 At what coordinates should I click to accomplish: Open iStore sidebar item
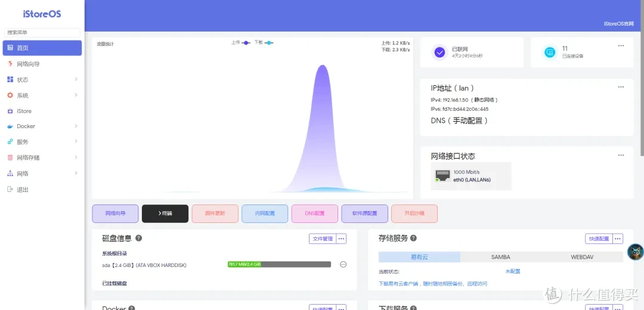[x=42, y=111]
